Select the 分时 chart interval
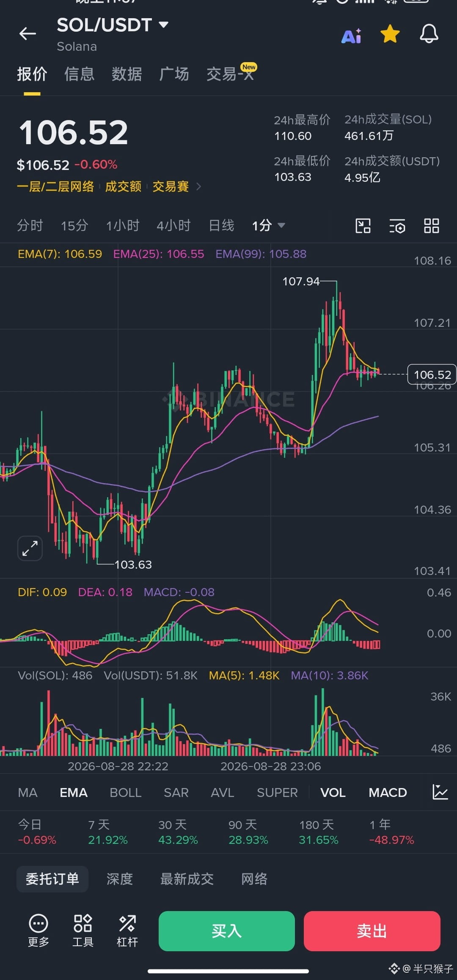The width and height of the screenshot is (457, 980). tap(30, 225)
